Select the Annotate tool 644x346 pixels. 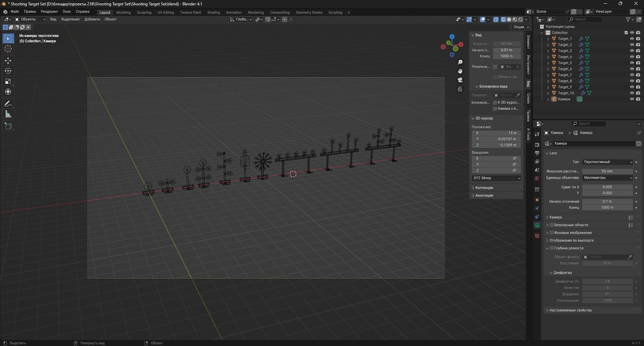click(x=8, y=104)
